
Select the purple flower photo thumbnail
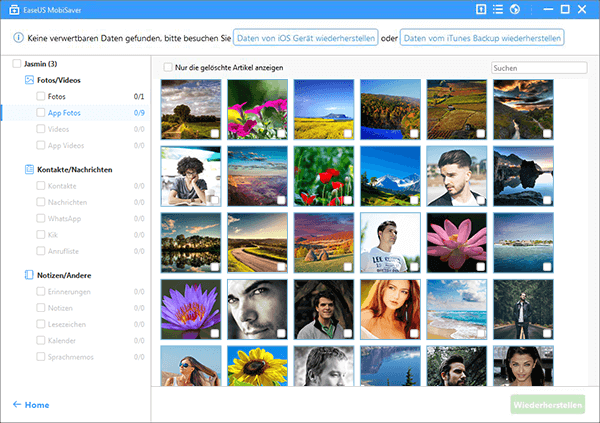(191, 309)
